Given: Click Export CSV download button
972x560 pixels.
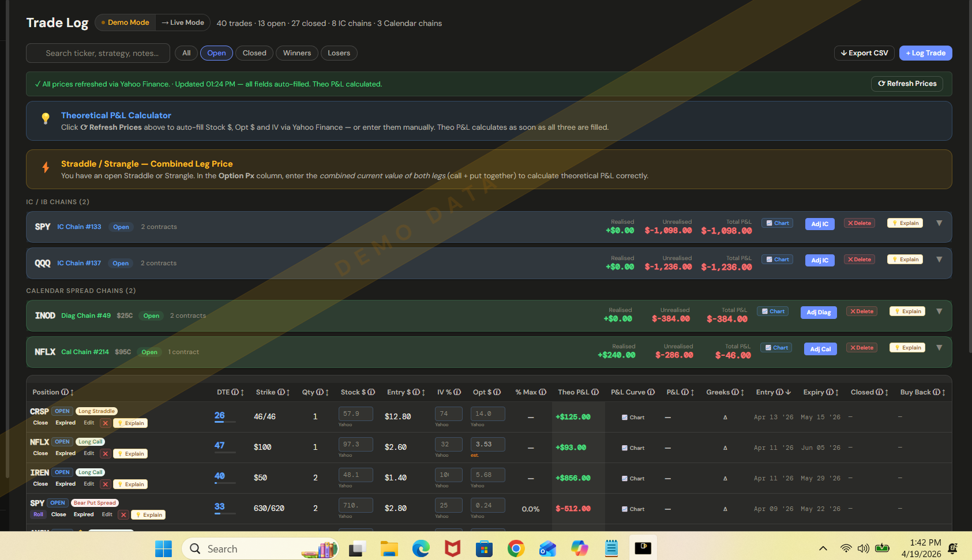Looking at the screenshot, I should click(864, 53).
